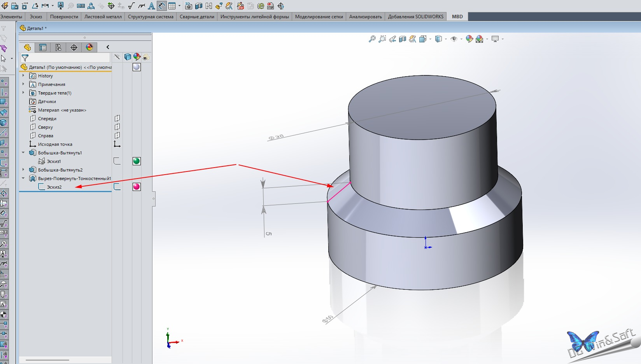Viewport: 641px width, 364px height.
Task: Expand the Бобышка-Вытянуть2 feature
Action: point(23,170)
